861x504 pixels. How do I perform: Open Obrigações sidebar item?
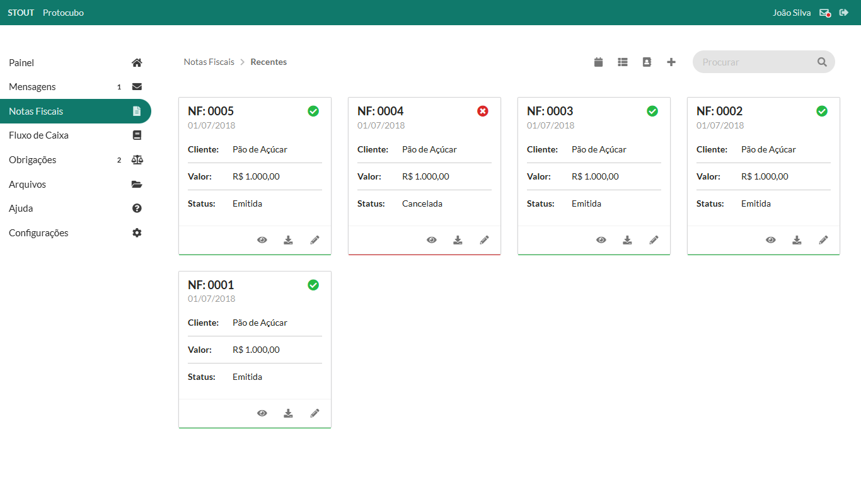pyautogui.click(x=33, y=160)
